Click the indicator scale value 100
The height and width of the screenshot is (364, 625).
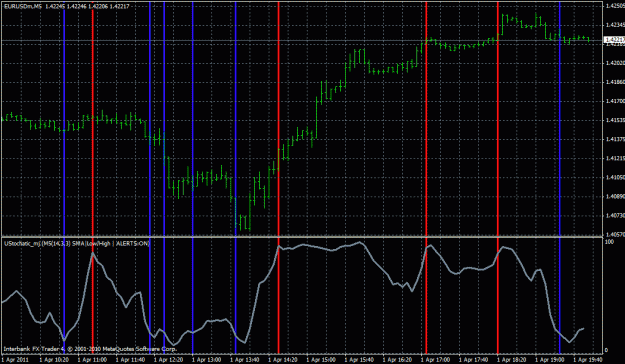pos(609,242)
